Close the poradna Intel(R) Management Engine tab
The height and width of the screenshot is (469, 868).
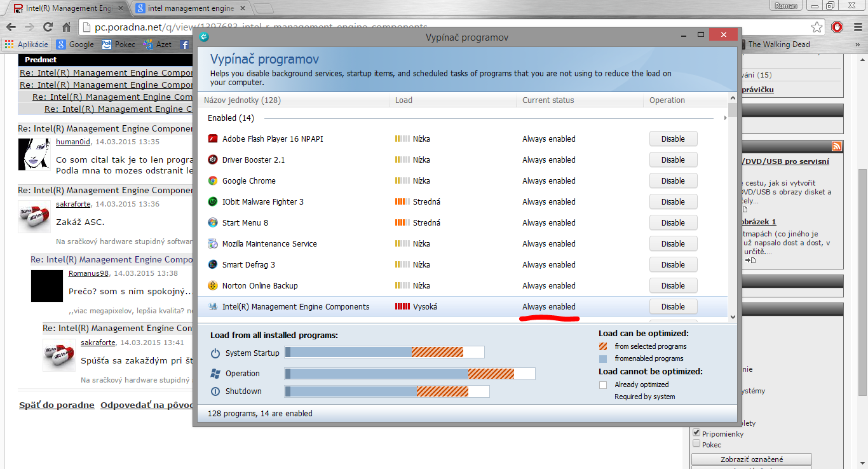121,9
